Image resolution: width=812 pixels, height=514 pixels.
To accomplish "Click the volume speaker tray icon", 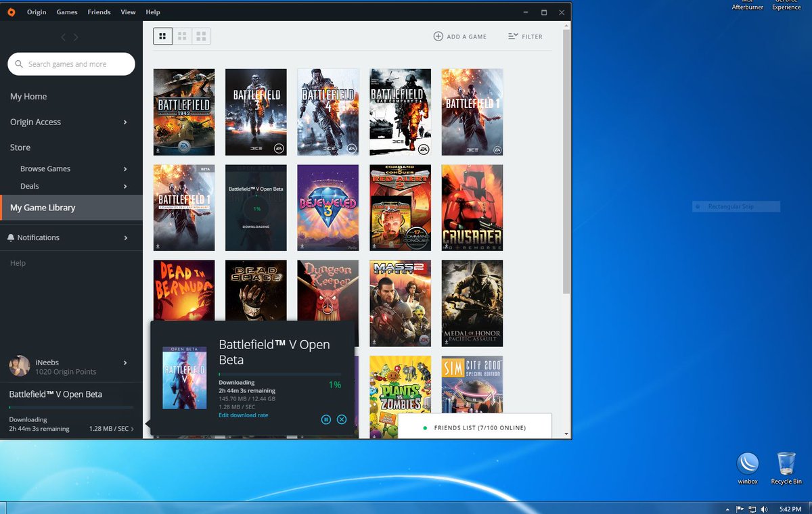I will pos(764,509).
